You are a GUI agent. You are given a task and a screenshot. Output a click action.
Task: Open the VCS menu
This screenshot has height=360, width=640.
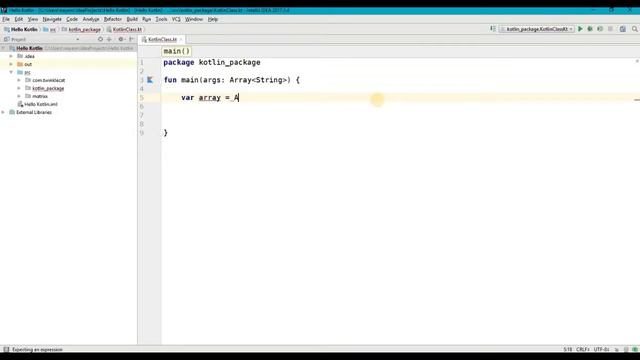(x=176, y=19)
